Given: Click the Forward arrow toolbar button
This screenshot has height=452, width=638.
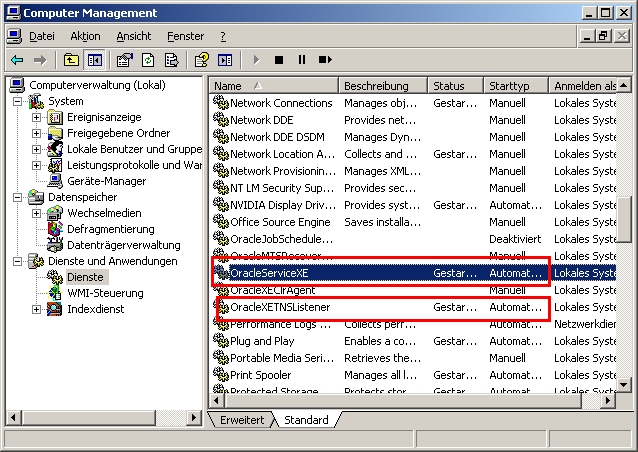Looking at the screenshot, I should coord(40,60).
